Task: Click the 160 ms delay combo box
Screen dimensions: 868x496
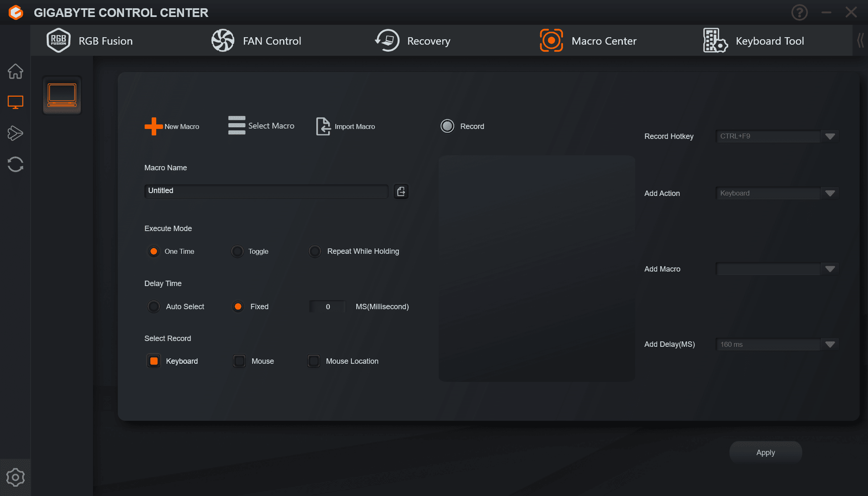Action: pyautogui.click(x=768, y=344)
